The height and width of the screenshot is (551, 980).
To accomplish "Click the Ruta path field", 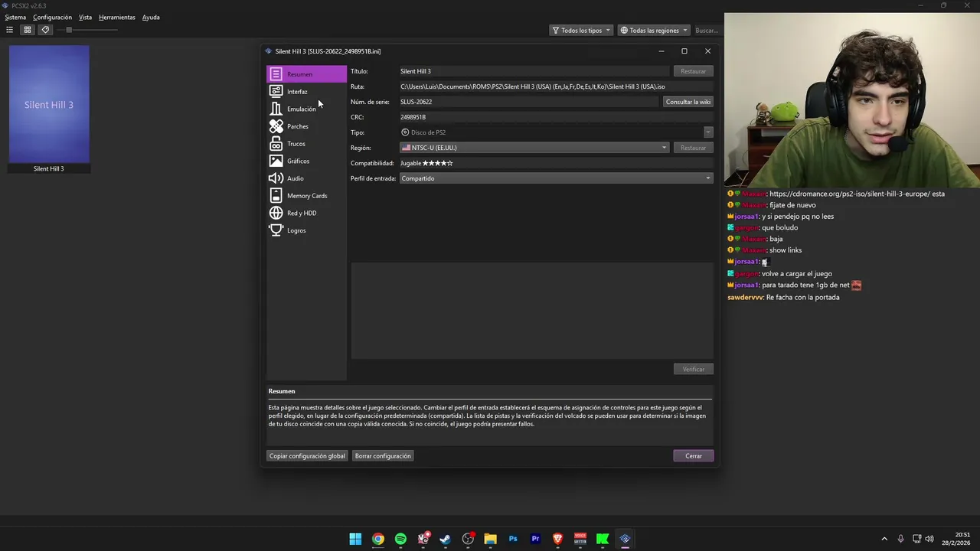I will pos(556,86).
